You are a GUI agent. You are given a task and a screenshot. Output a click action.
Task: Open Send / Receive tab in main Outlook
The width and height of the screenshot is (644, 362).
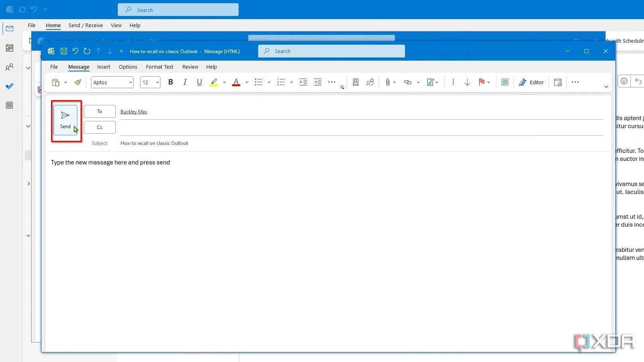point(85,25)
